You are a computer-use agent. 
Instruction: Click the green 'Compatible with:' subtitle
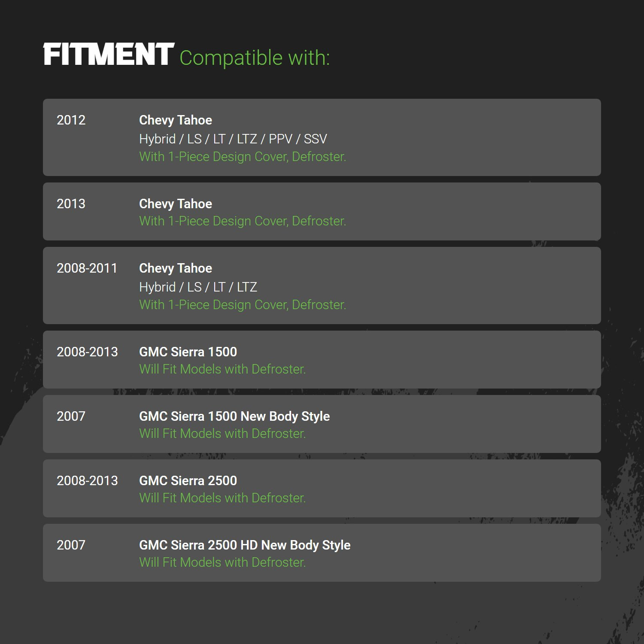[x=255, y=58]
